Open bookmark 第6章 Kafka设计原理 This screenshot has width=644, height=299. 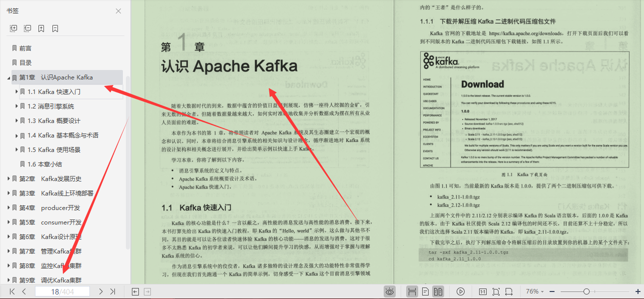[x=50, y=236]
